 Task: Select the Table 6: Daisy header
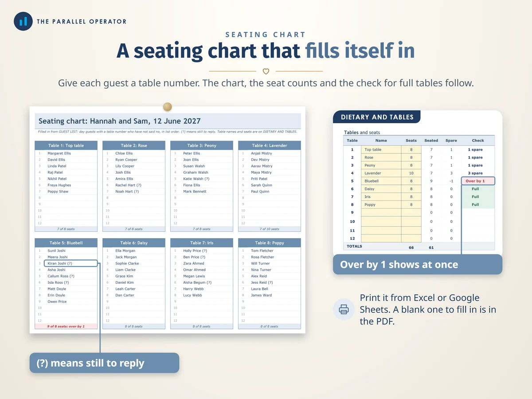pos(134,243)
